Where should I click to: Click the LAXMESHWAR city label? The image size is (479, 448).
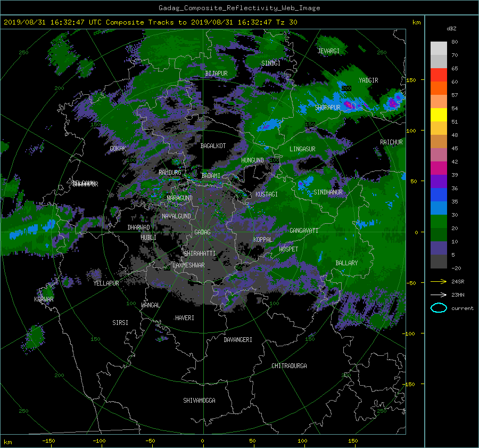click(188, 265)
